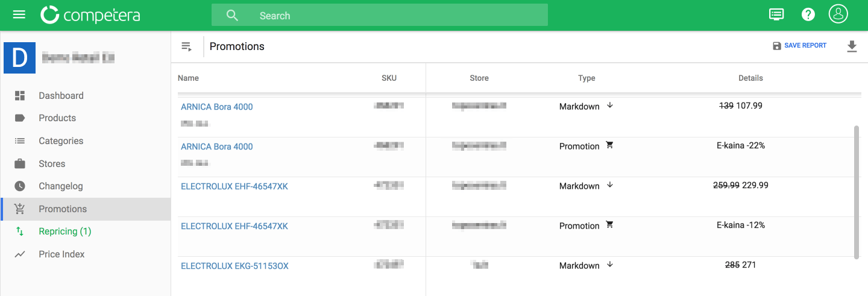Click the Competera logo
The height and width of the screenshot is (296, 868).
[x=90, y=15]
